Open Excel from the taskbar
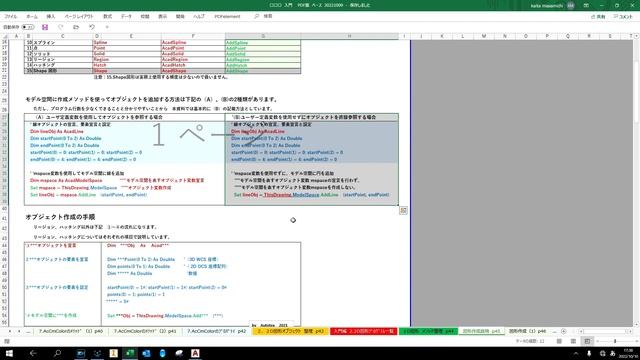The width and height of the screenshot is (640, 360). coord(130,353)
